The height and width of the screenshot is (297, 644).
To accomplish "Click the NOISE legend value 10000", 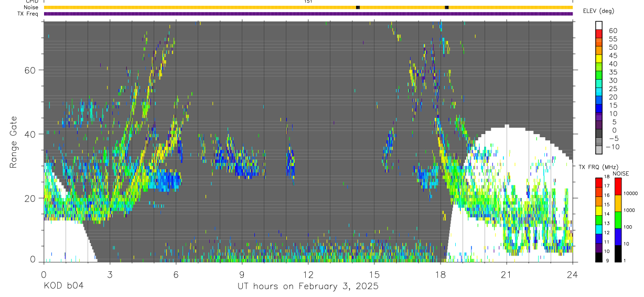I will 632,193.
